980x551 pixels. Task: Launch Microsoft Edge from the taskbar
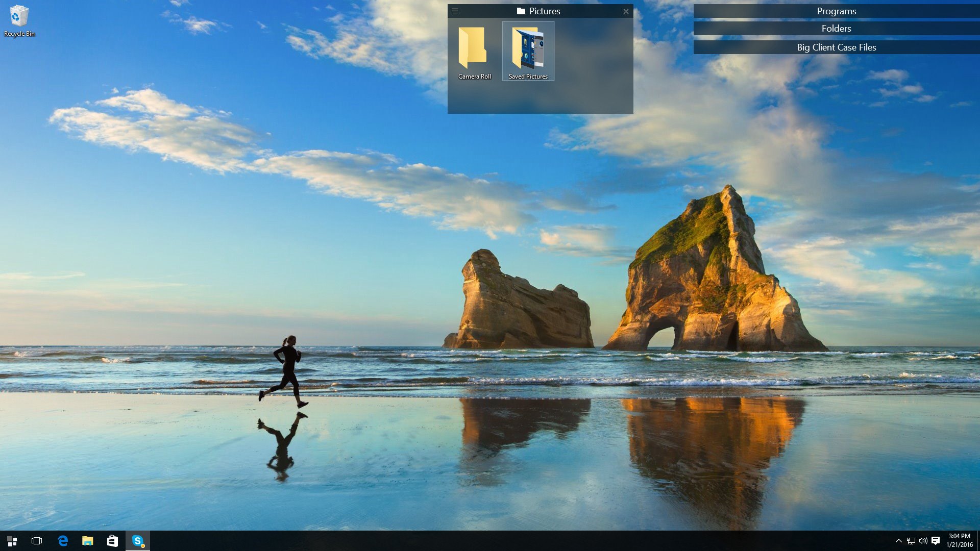63,540
